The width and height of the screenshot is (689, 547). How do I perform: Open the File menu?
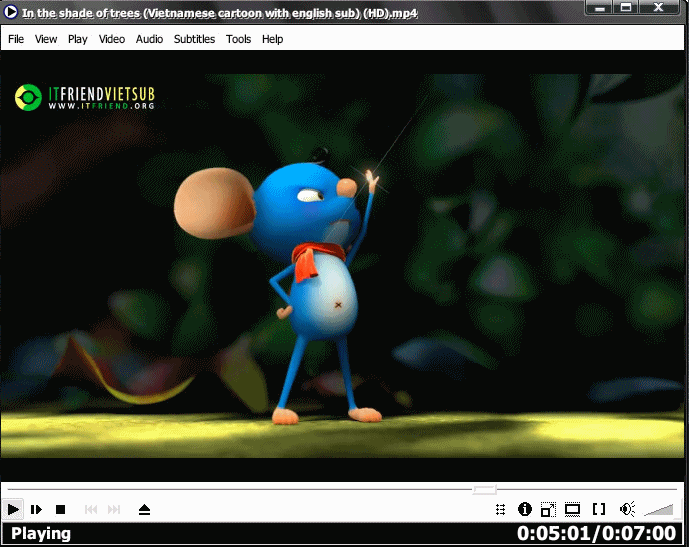(16, 39)
